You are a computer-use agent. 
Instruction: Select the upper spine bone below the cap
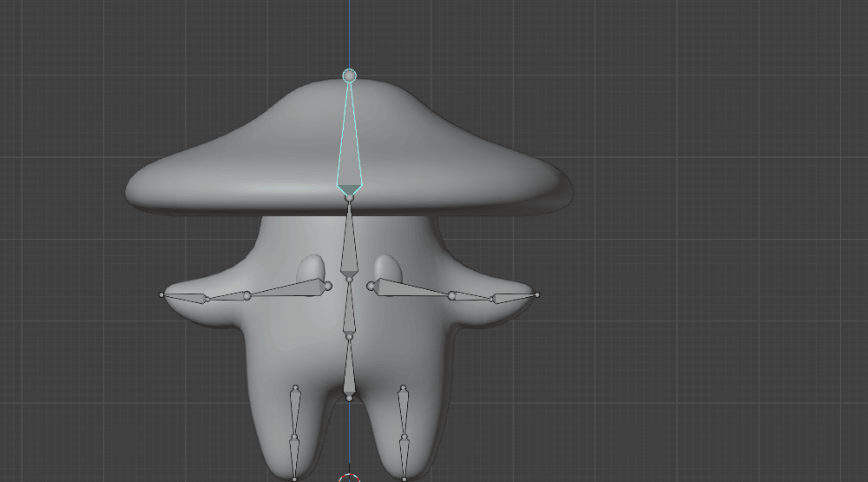349,239
